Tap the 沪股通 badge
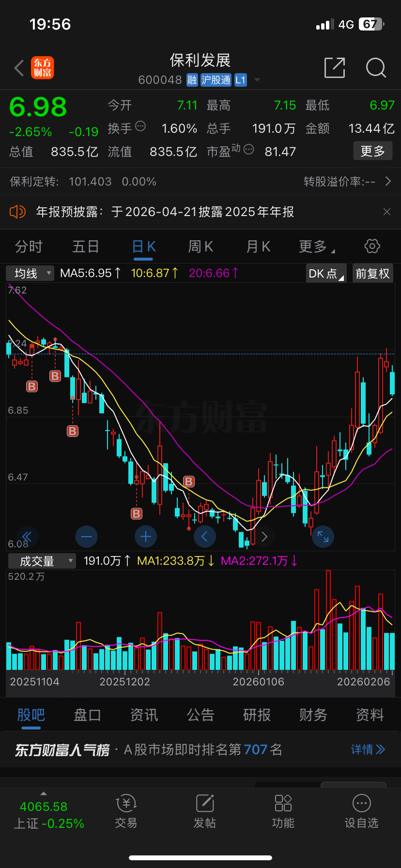Viewport: 401px width, 868px height. pyautogui.click(x=216, y=80)
